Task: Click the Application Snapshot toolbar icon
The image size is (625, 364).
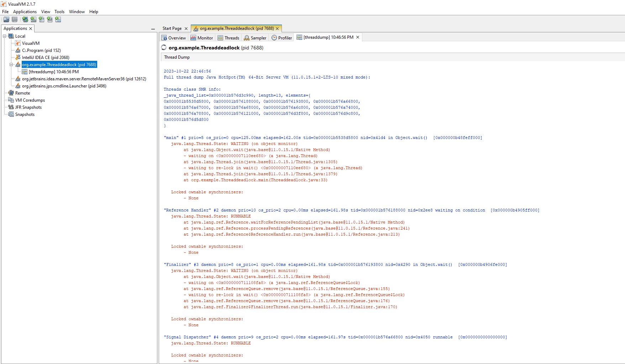Action: point(15,20)
